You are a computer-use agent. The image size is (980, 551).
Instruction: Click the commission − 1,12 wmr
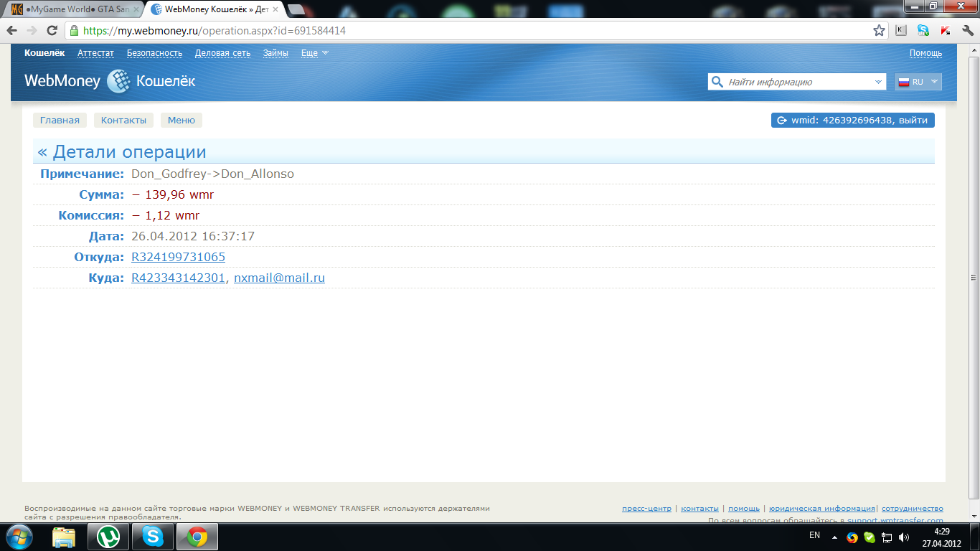tap(165, 215)
